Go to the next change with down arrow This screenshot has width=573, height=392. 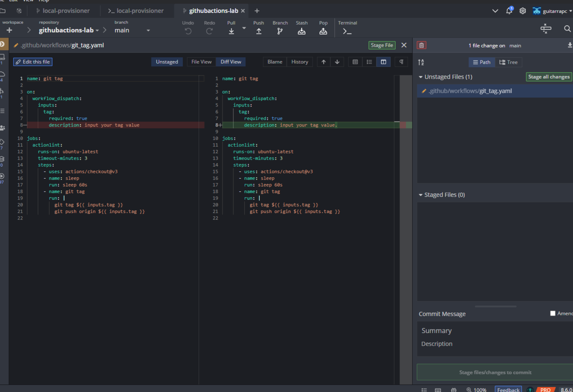(x=337, y=62)
